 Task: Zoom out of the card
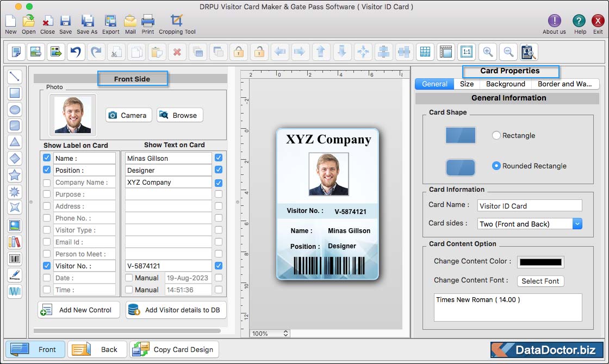click(508, 52)
